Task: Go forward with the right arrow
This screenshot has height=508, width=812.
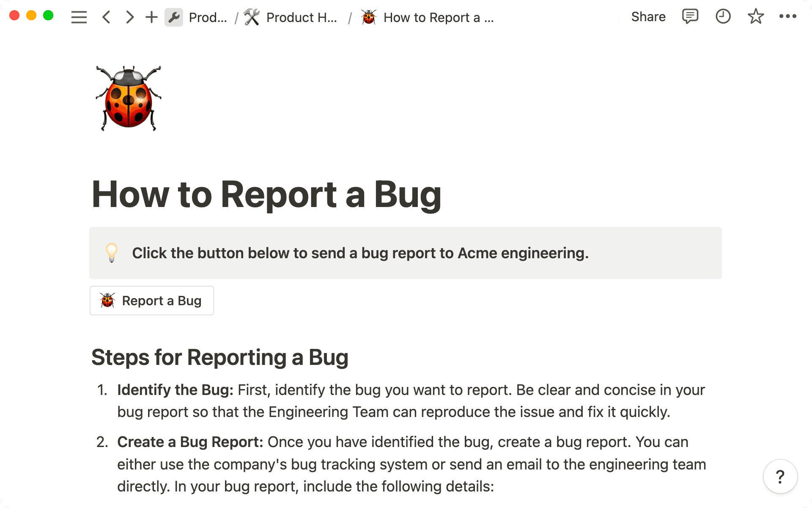Action: [x=129, y=17]
